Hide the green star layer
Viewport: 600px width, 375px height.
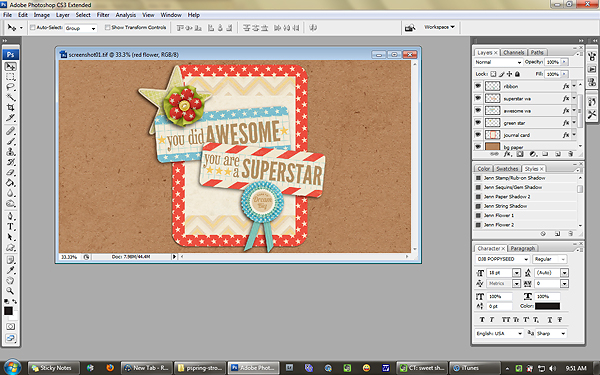pyautogui.click(x=478, y=123)
